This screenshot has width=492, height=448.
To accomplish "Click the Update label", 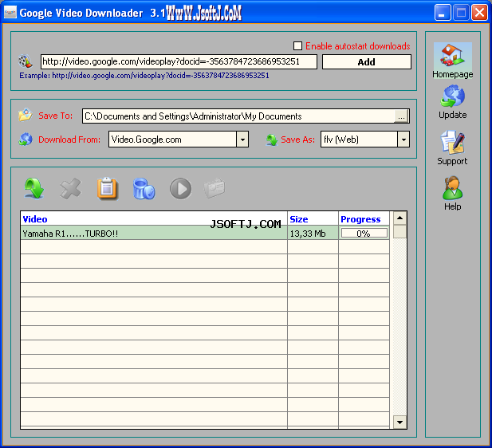I will [x=452, y=115].
